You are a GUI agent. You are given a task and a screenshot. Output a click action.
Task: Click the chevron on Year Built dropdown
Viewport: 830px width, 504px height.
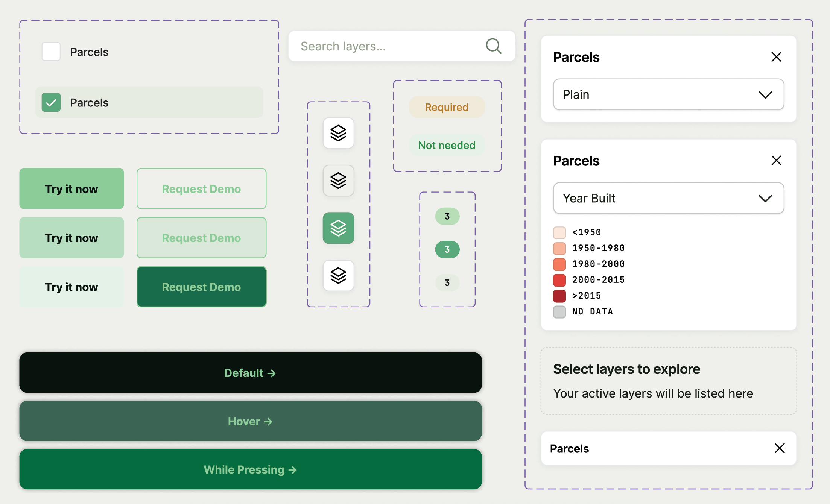pos(765,199)
